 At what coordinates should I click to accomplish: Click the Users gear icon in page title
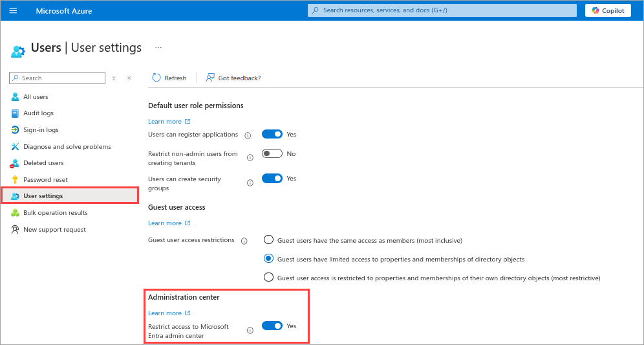pyautogui.click(x=18, y=51)
